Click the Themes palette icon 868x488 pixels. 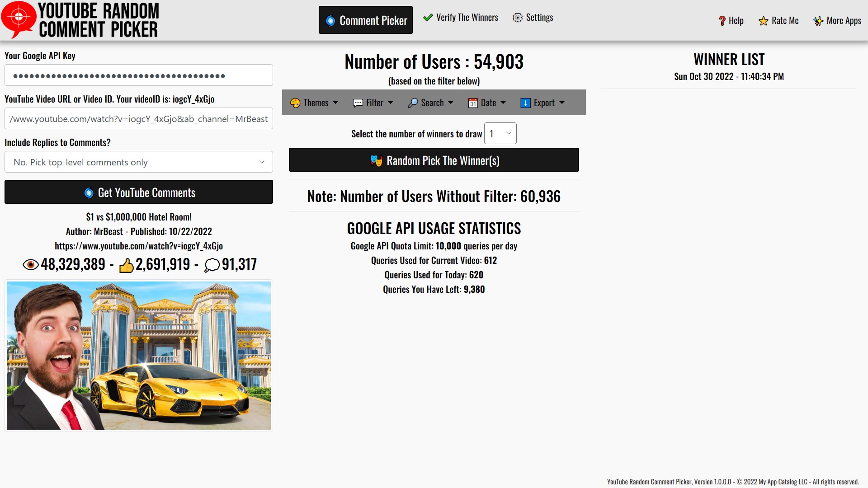[x=295, y=103]
